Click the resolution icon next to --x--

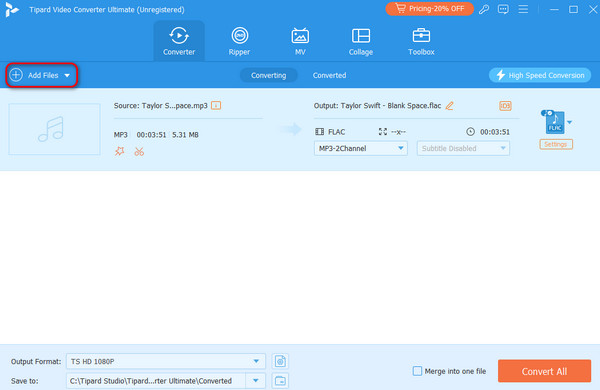[383, 132]
